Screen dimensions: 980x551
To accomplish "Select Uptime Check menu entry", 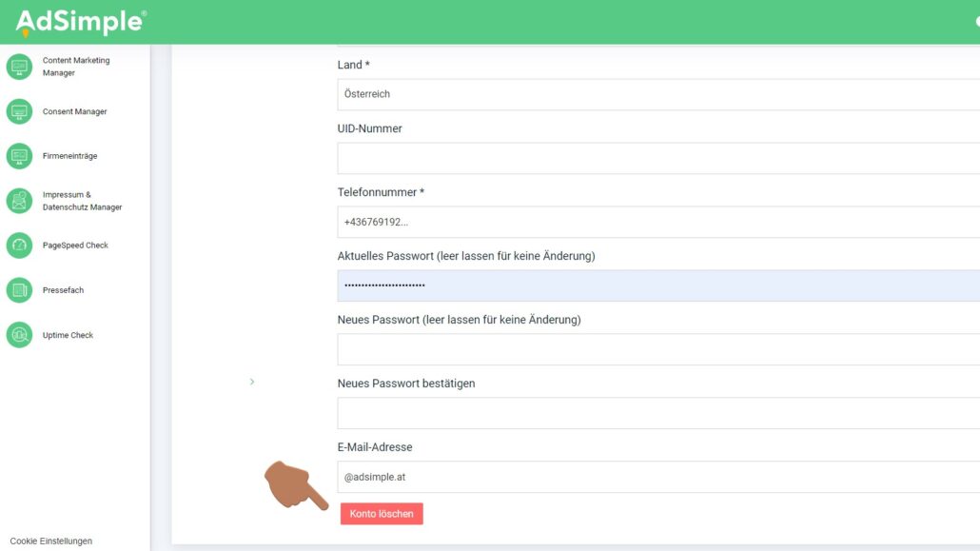I will tap(68, 335).
